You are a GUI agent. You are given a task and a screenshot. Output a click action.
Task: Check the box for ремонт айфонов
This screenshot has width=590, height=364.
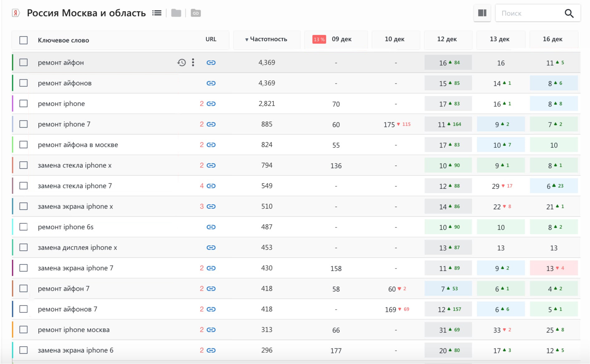pos(23,83)
